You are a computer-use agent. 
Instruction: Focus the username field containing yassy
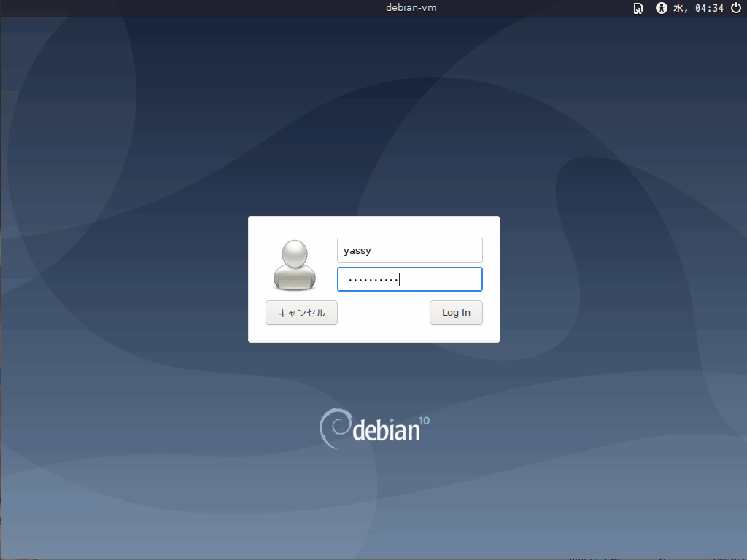coord(410,250)
